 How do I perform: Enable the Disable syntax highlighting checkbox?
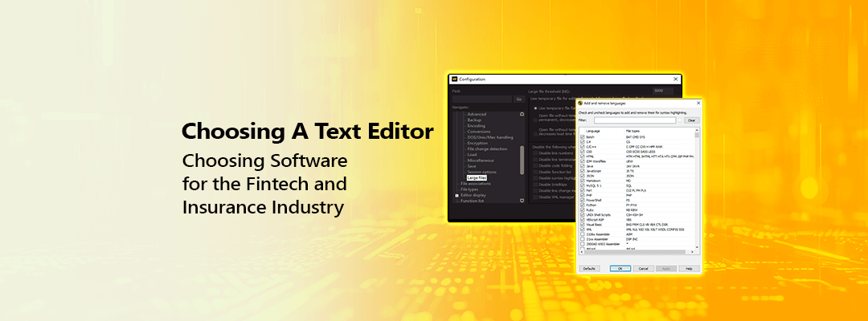click(535, 178)
